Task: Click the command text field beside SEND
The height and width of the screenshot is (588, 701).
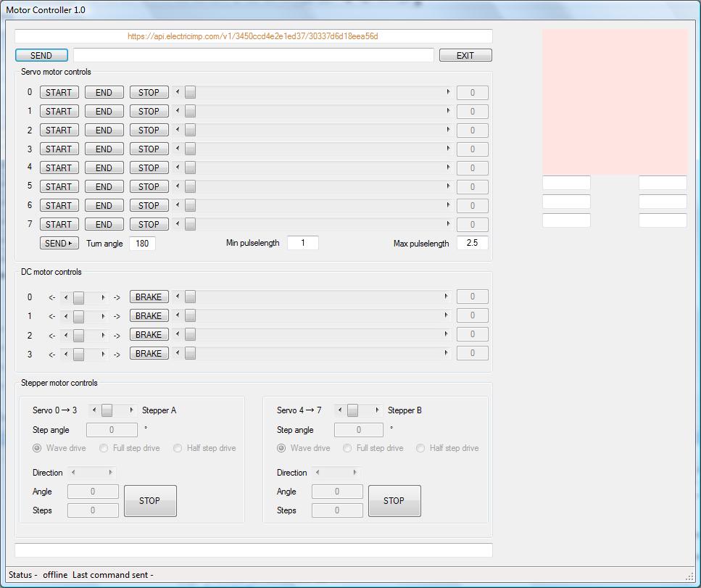Action: click(254, 55)
